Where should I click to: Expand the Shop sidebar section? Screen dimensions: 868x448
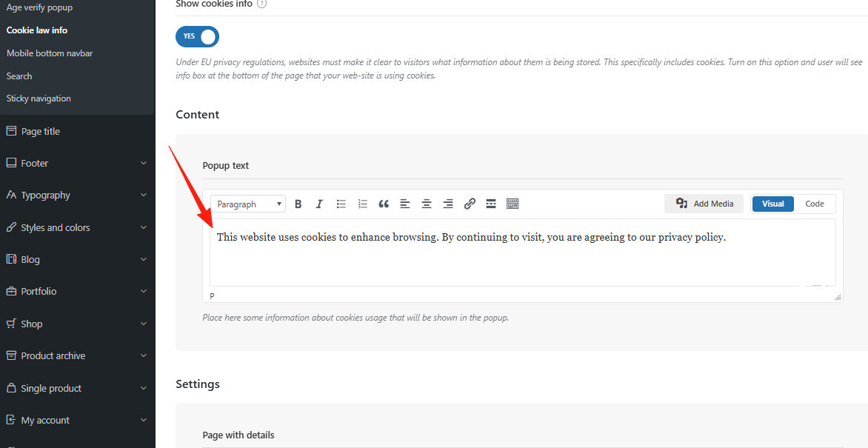point(77,324)
